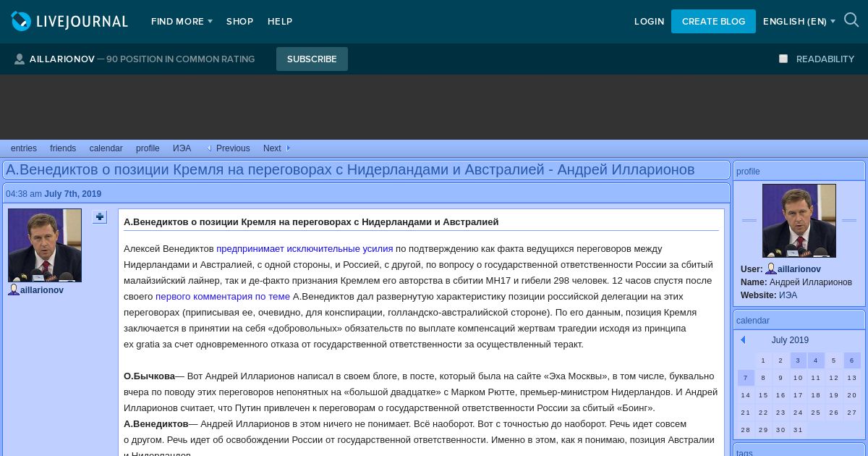Open the AILLARIONOV header username link

(62, 59)
